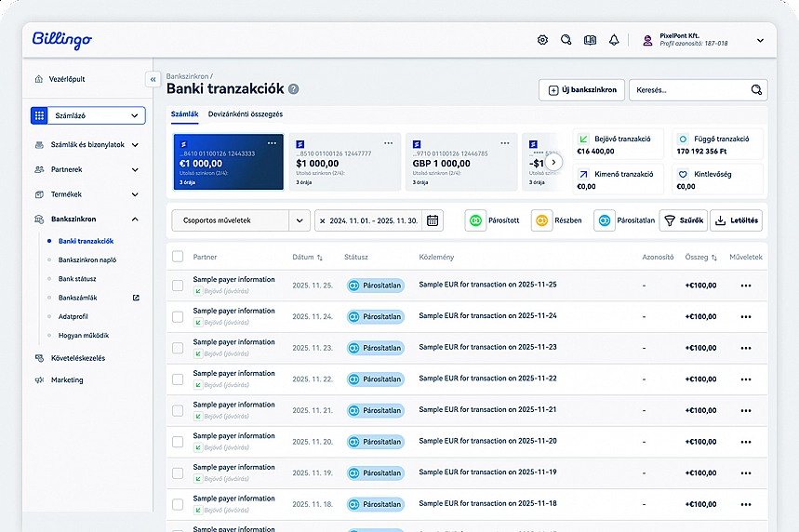This screenshot has width=799, height=532.
Task: Open the Számlázó module dropdown
Action: click(88, 115)
